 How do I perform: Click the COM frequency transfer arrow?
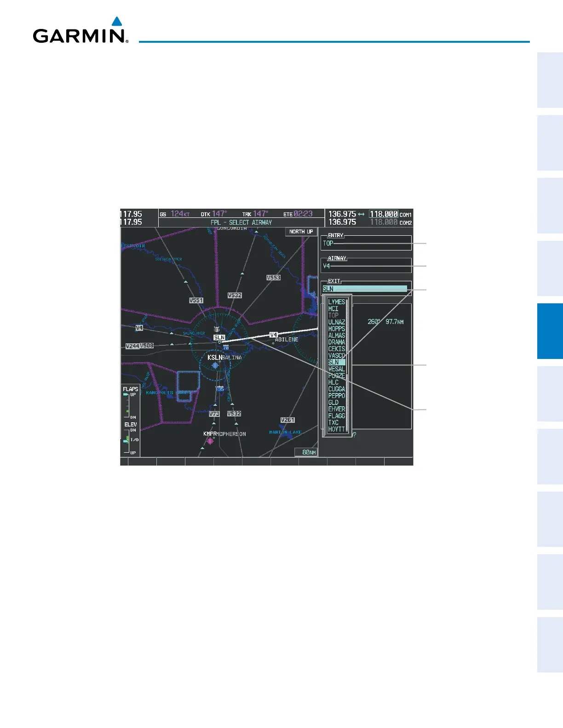[361, 214]
